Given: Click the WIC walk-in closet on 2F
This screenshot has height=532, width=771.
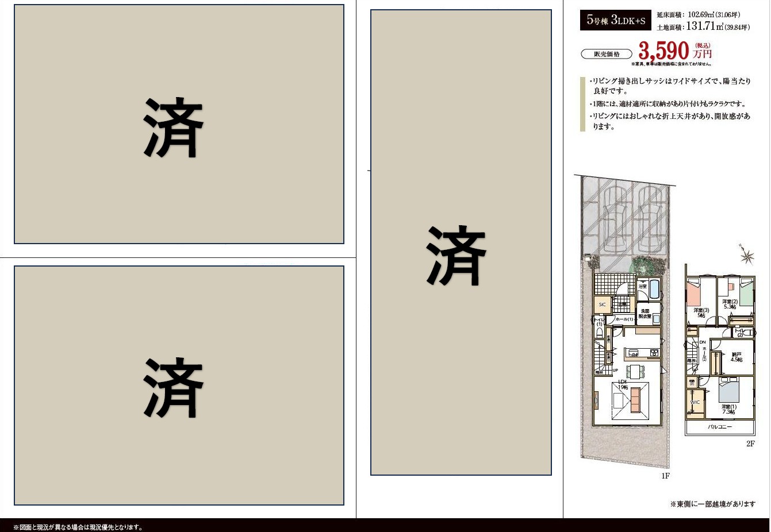Looking at the screenshot, I should click(695, 402).
